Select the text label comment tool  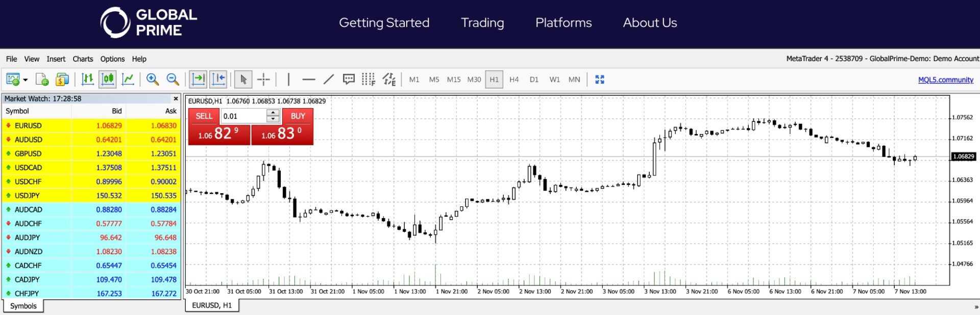click(x=349, y=79)
